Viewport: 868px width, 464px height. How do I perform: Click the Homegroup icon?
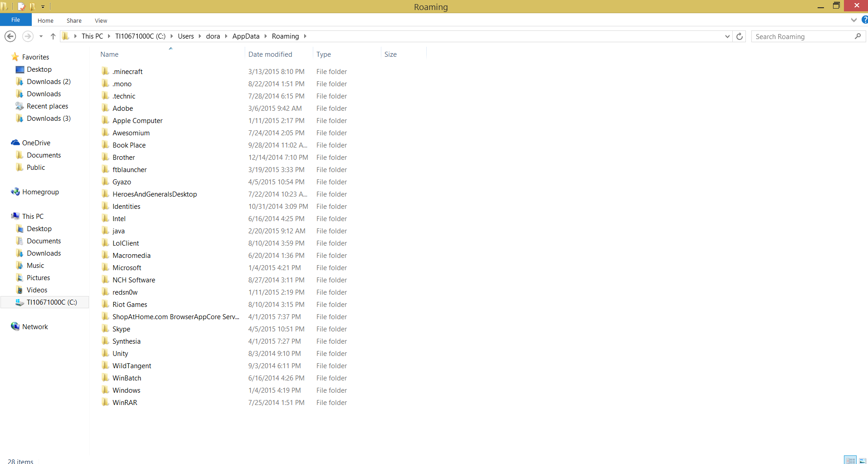[15, 192]
